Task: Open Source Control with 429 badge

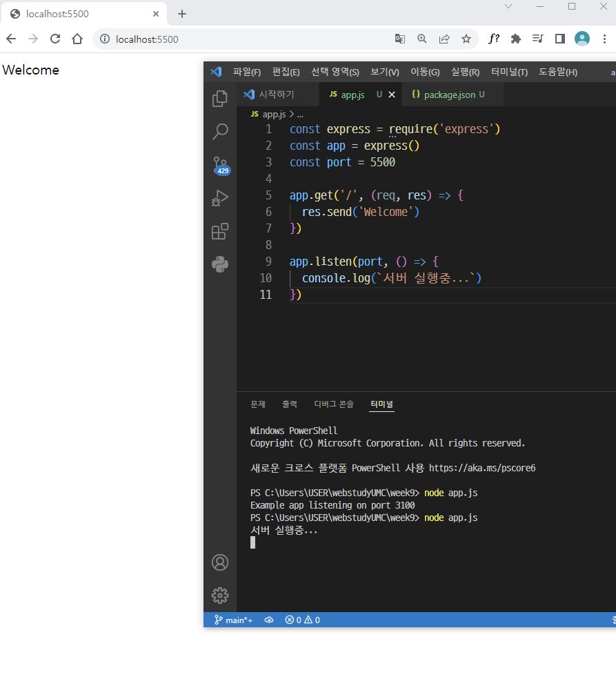Action: click(221, 166)
